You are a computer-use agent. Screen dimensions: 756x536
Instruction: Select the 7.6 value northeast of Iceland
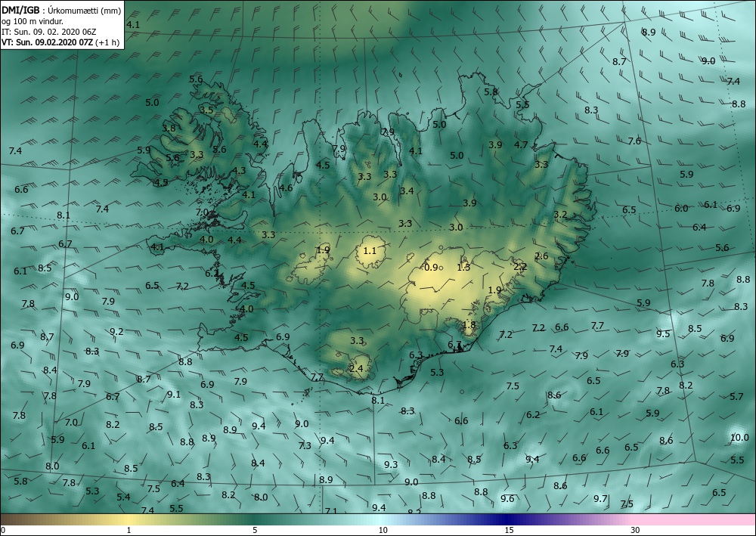click(634, 141)
